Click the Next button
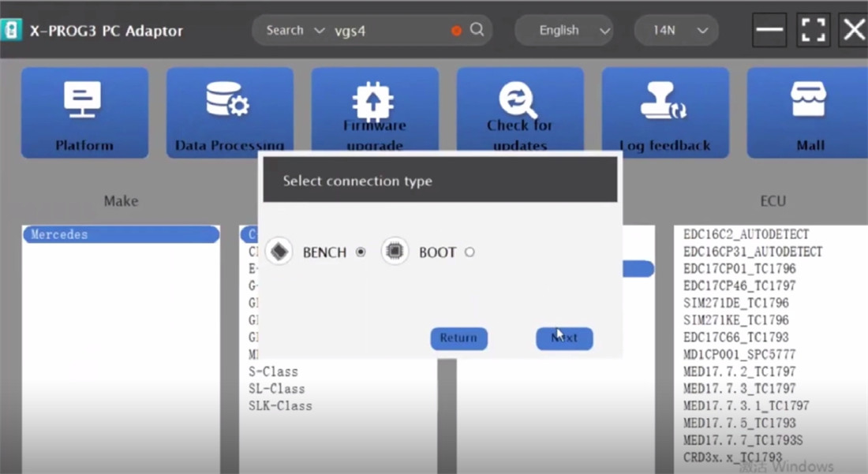This screenshot has width=868, height=474. [564, 338]
